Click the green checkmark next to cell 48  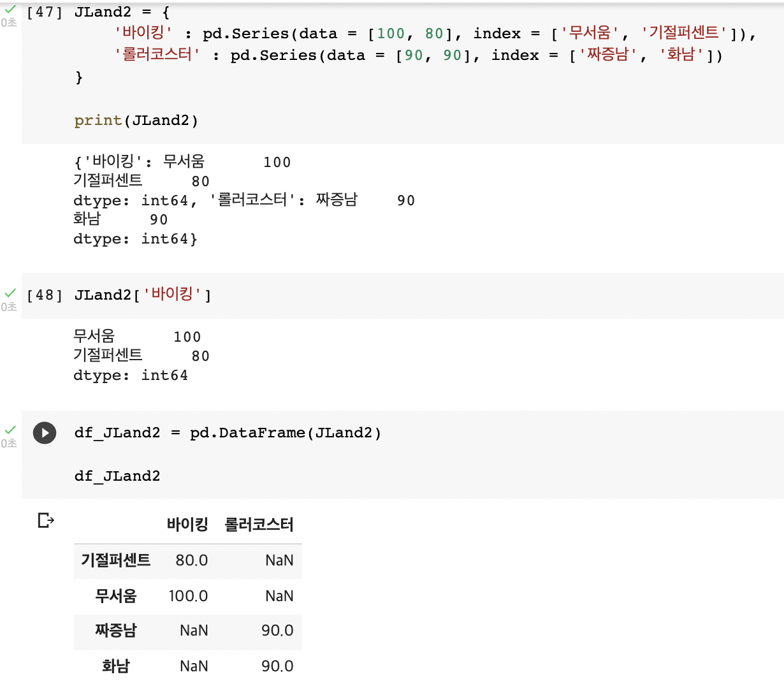[x=10, y=293]
